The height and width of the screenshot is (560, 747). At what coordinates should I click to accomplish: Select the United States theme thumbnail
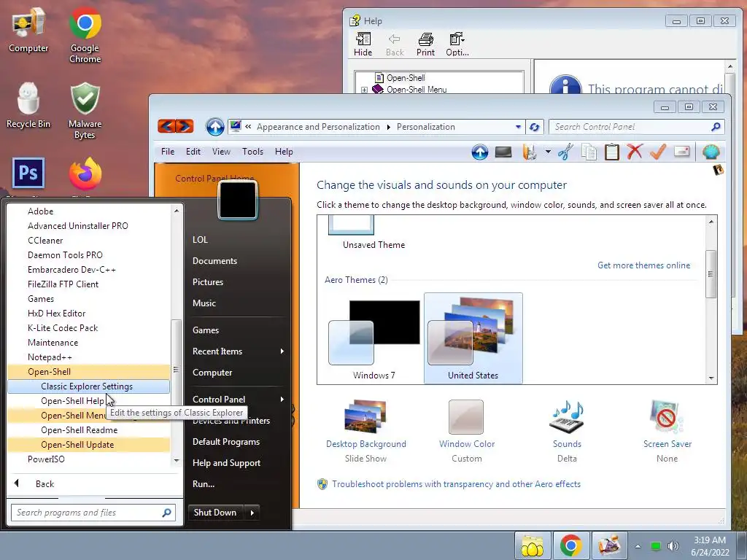click(x=473, y=338)
